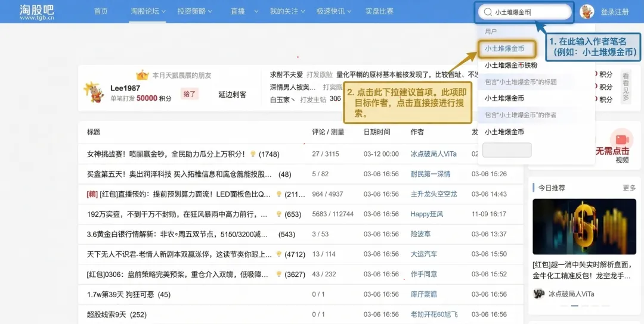This screenshot has width=644, height=324.
Task: Open post 192万实盘
Action: tap(178, 214)
